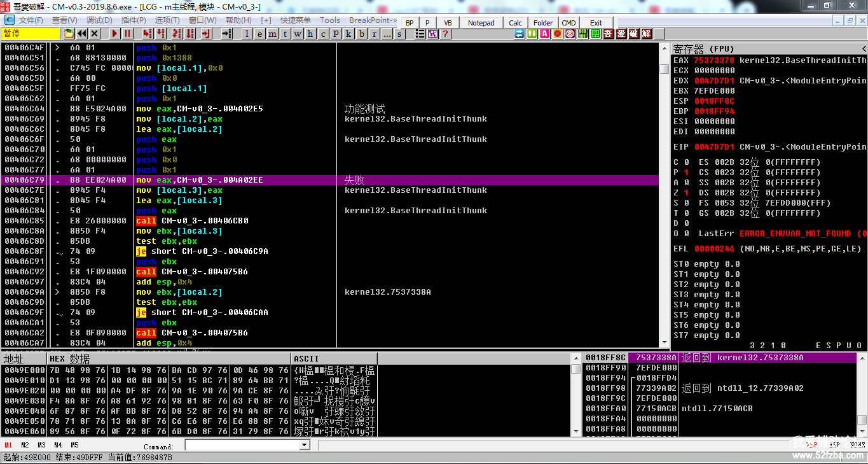Screen dimensions: 868x464
Task: Click inside the Command input field
Action: click(242, 446)
